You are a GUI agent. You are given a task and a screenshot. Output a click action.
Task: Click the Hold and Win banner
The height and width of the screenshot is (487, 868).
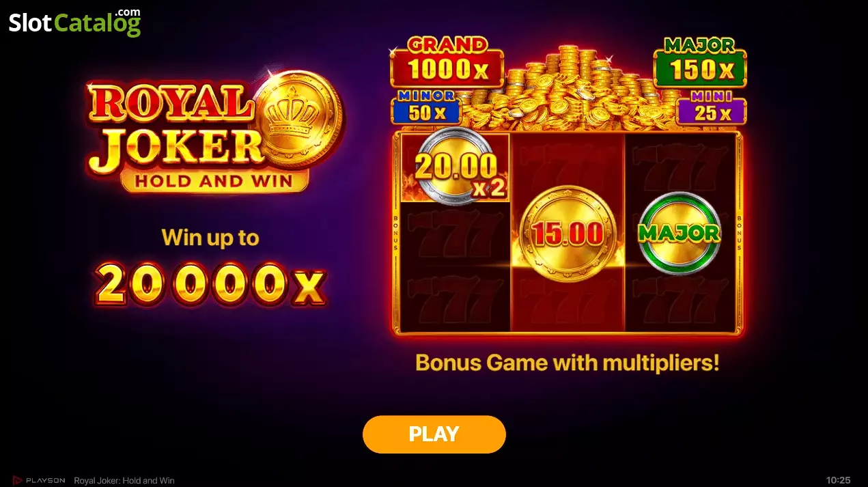tap(214, 181)
